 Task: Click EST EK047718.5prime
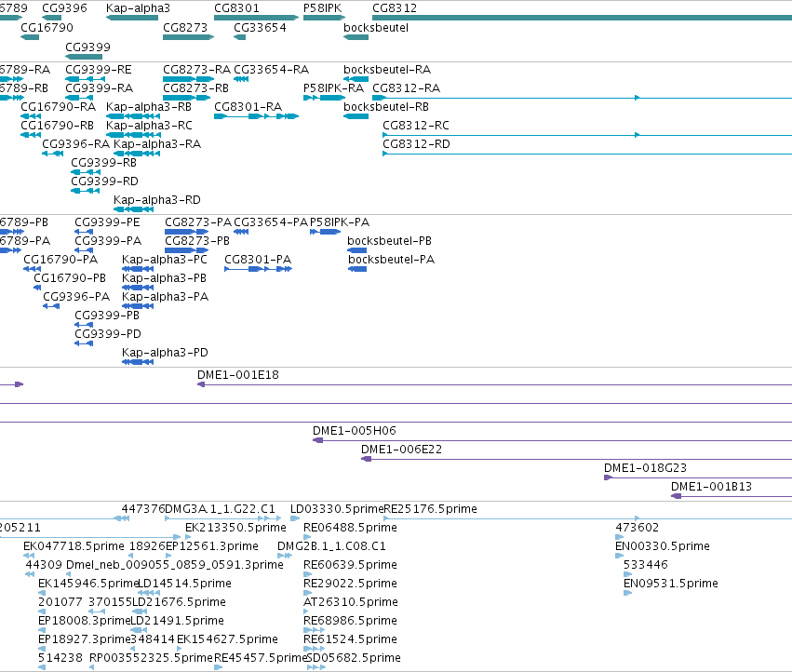pos(74,546)
